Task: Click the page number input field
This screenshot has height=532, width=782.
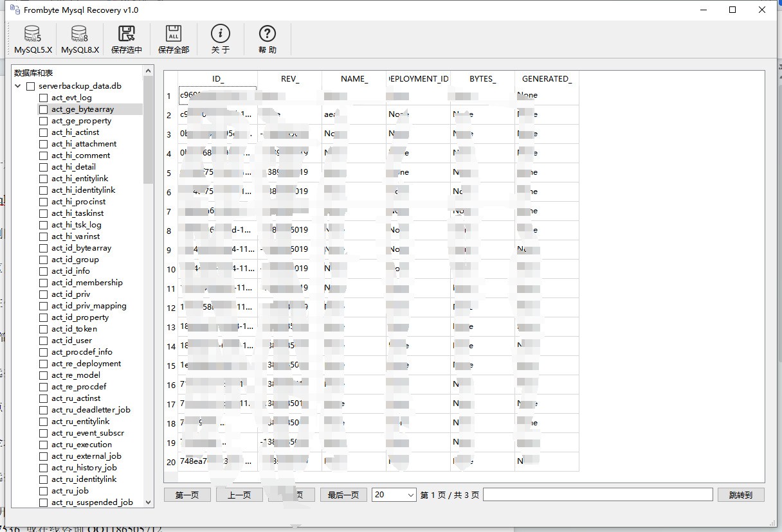Action: [597, 494]
